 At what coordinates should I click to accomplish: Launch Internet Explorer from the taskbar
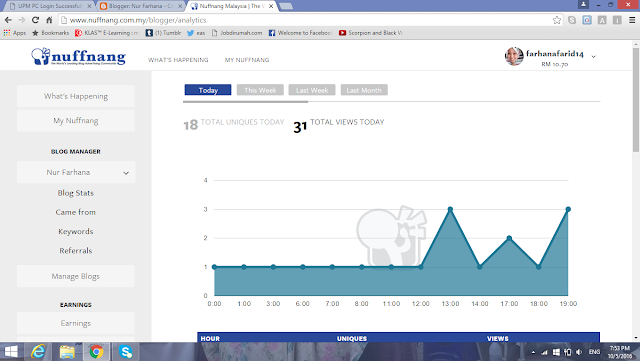click(38, 352)
